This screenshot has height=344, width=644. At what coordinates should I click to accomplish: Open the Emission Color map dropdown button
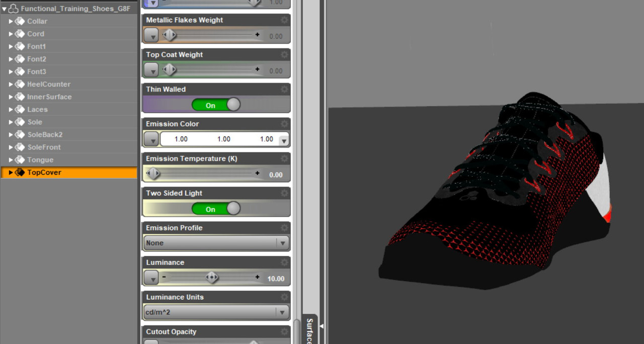pos(151,139)
